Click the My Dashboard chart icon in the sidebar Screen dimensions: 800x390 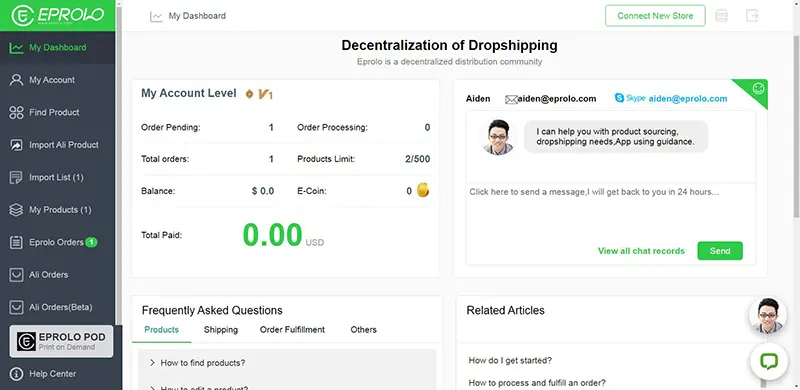click(16, 48)
